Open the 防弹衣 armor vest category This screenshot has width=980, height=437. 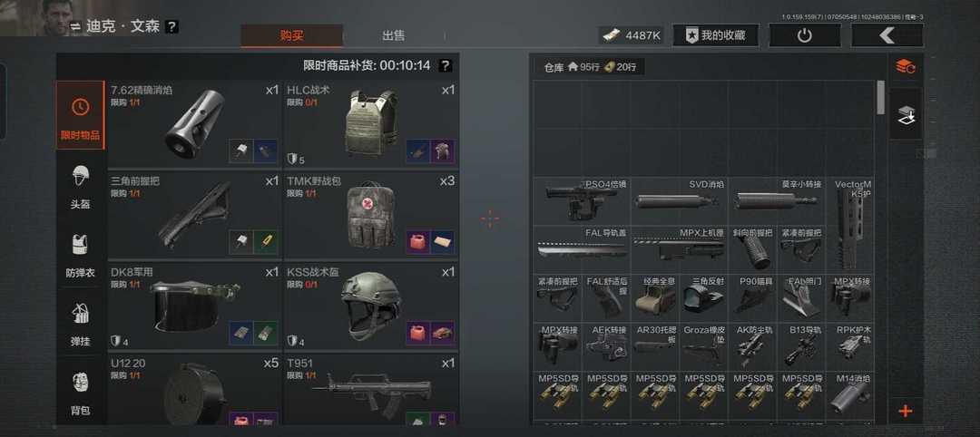click(80, 255)
